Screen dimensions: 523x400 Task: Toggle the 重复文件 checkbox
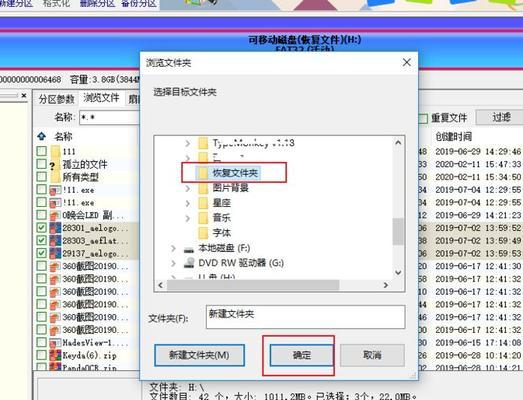tap(424, 118)
